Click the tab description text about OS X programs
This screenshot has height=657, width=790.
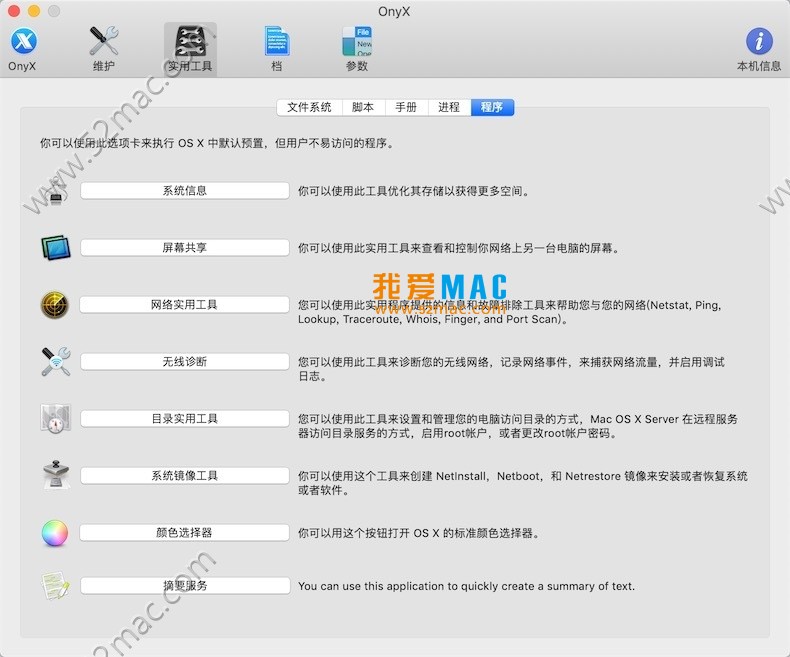point(217,144)
